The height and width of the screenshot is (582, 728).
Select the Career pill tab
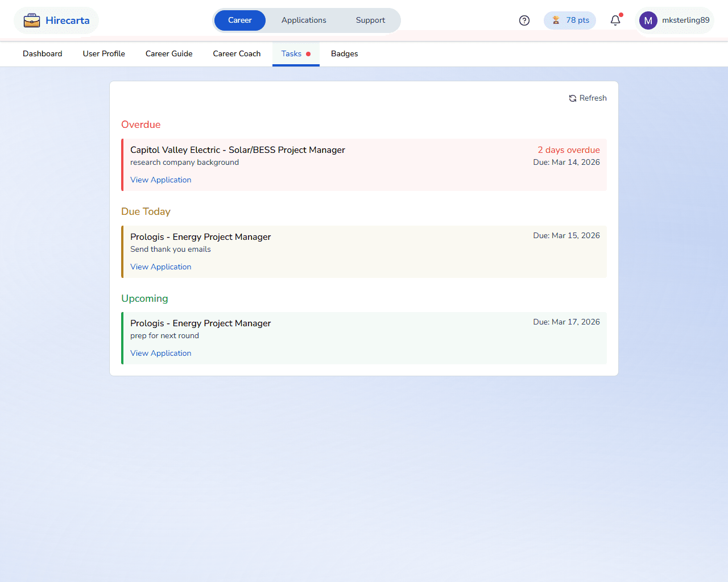[x=239, y=20]
